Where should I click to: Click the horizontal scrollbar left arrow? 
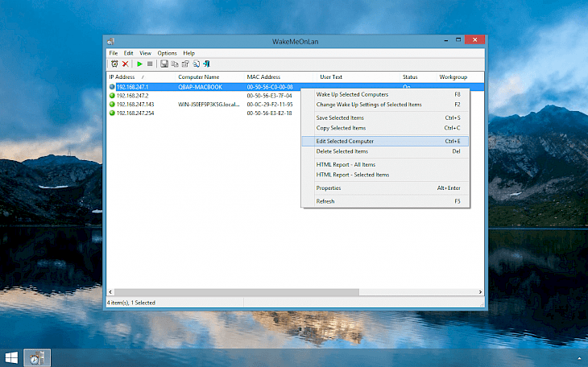tap(110, 292)
